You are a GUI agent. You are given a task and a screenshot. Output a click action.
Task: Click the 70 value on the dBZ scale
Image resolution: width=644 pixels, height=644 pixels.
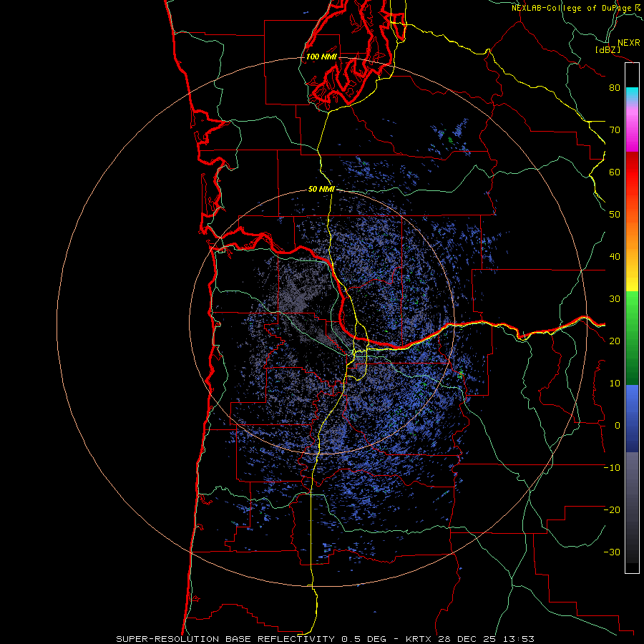click(x=615, y=130)
